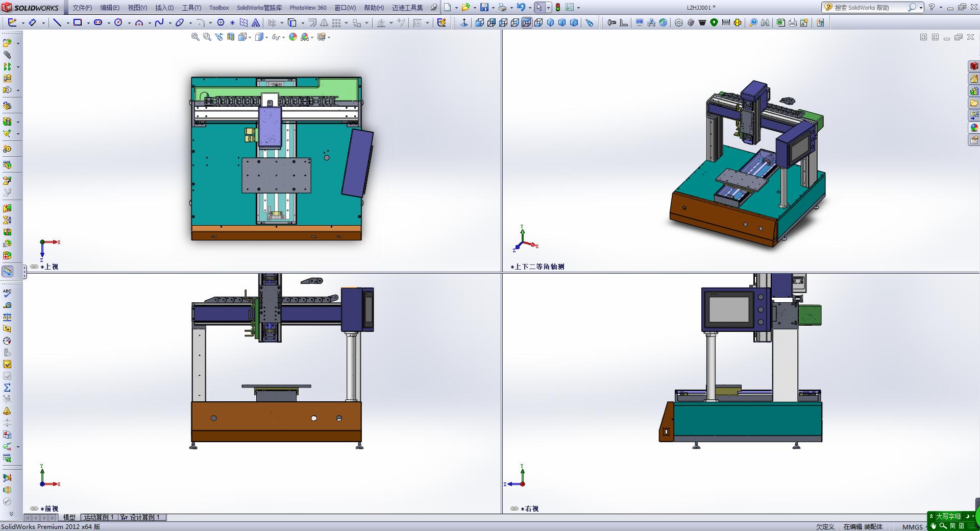Toggle the highlighted Sketch icon in left toolbar
The image size is (980, 531).
point(7,271)
